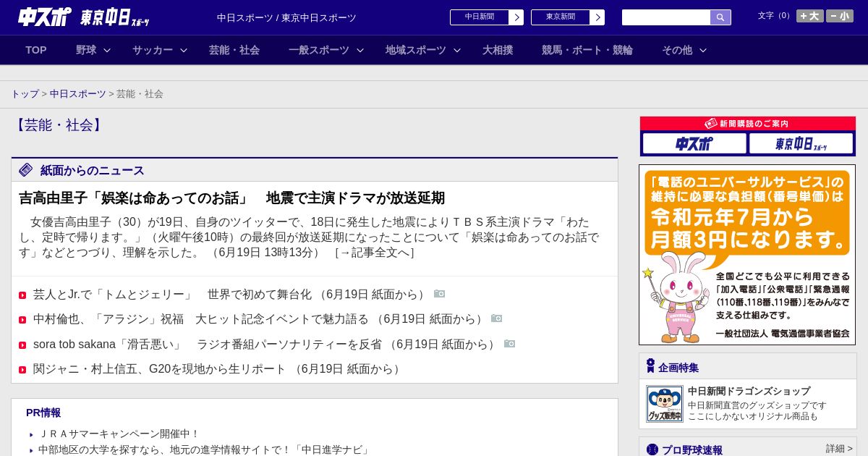Image resolution: width=868 pixels, height=456 pixels.
Task: Increase text size with 大 button
Action: tap(809, 16)
